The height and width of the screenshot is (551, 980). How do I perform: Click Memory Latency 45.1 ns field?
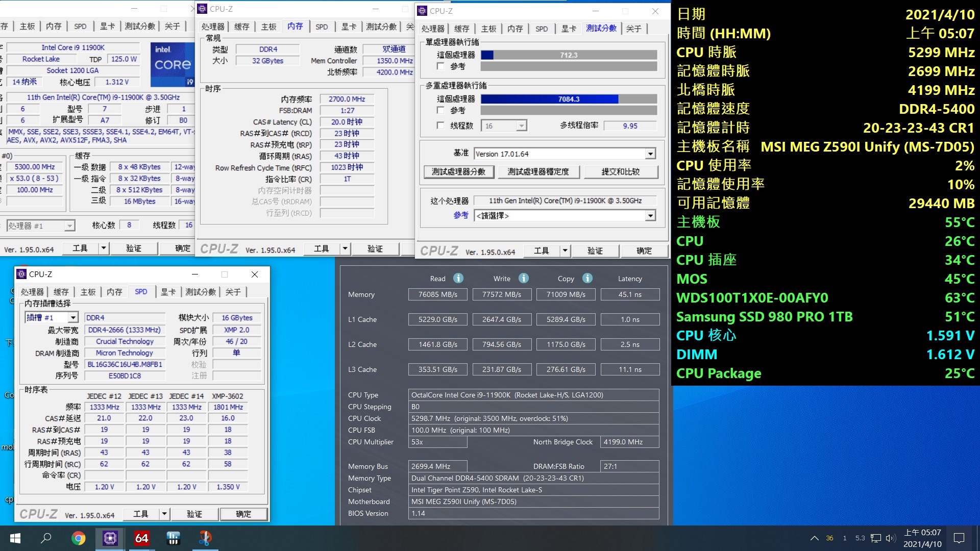(630, 294)
